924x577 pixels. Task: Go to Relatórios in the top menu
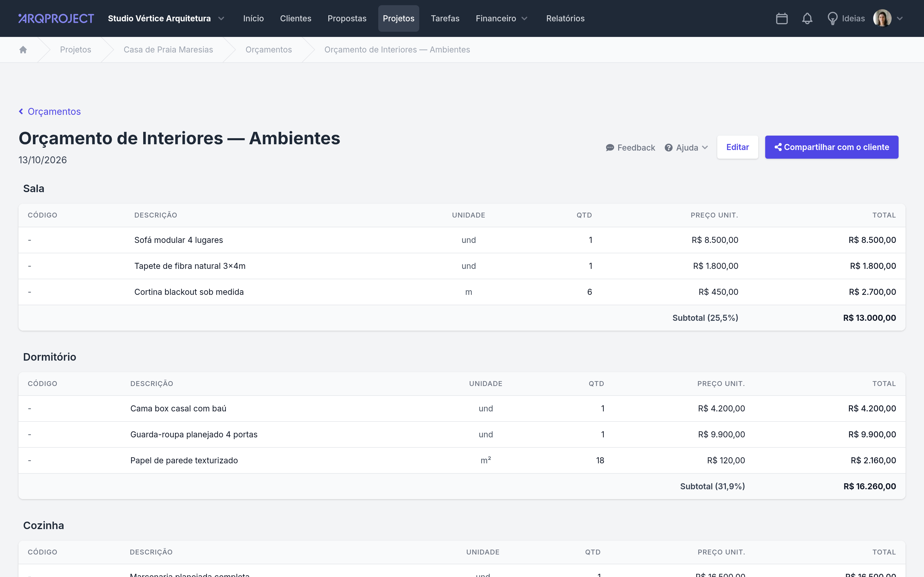click(x=565, y=18)
